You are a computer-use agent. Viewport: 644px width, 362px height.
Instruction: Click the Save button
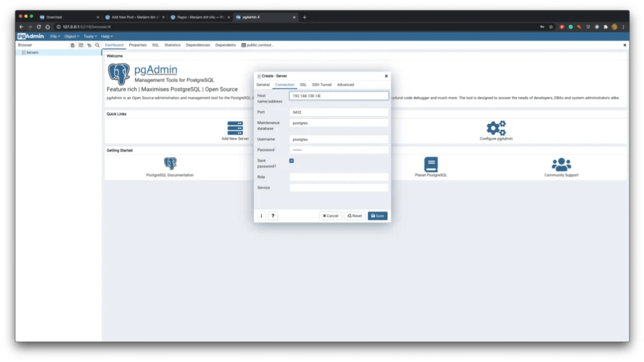377,215
